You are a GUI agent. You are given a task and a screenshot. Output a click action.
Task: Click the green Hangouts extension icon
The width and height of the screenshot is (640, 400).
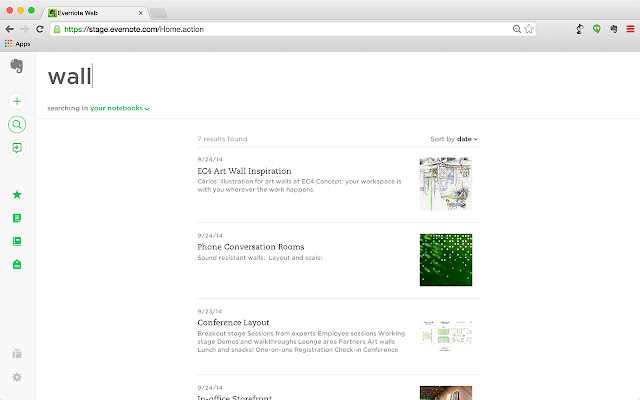[x=597, y=29]
